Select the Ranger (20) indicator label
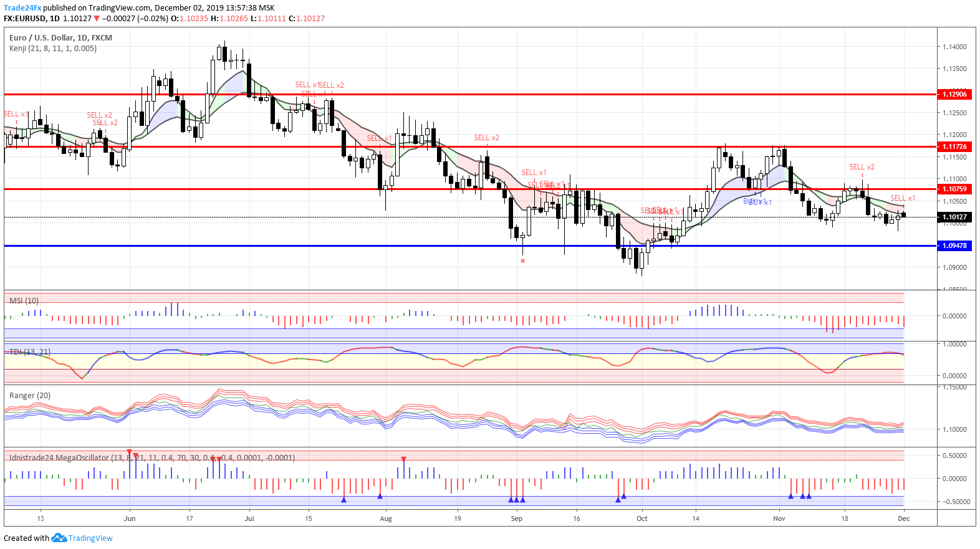Viewport: 980px width, 549px height. tap(30, 396)
